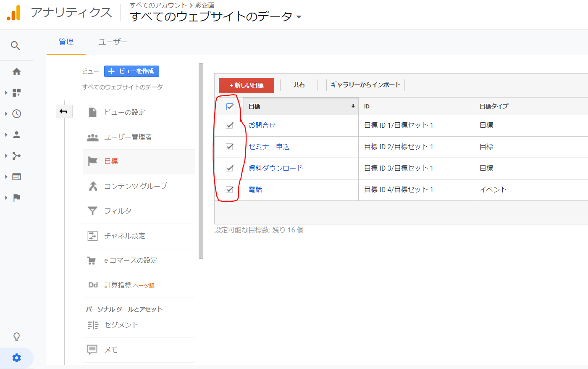Switch to the ユーザー tab

113,42
